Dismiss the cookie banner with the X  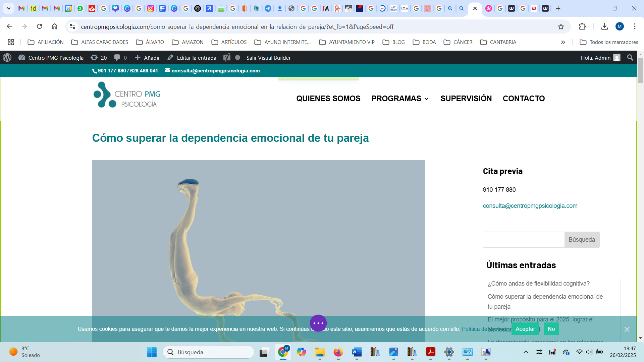(627, 329)
